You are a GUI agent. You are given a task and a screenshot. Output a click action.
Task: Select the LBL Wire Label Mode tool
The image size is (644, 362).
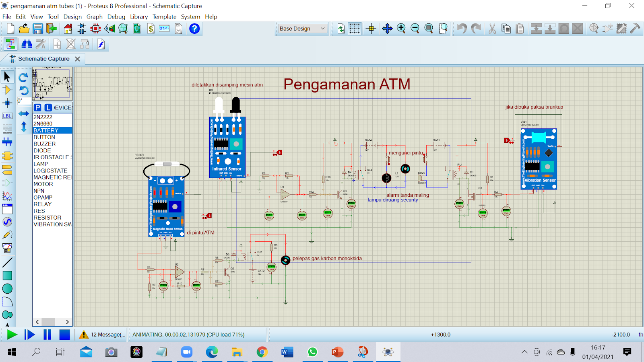[x=7, y=116]
